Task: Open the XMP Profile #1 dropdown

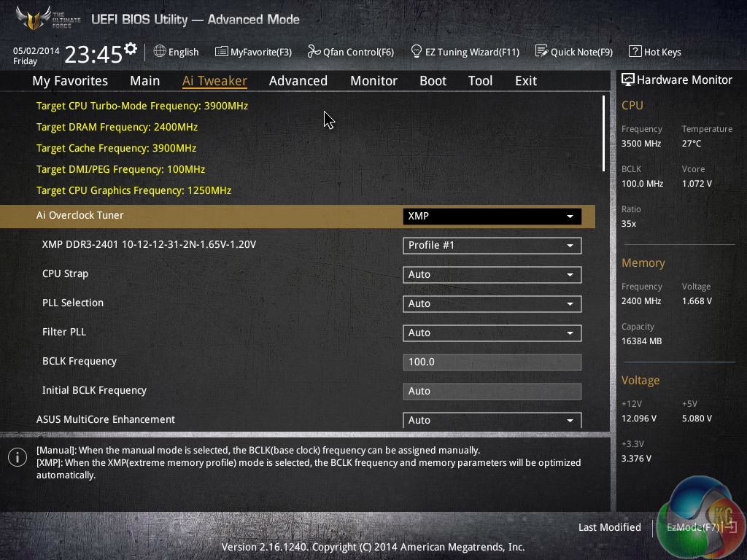Action: point(492,246)
